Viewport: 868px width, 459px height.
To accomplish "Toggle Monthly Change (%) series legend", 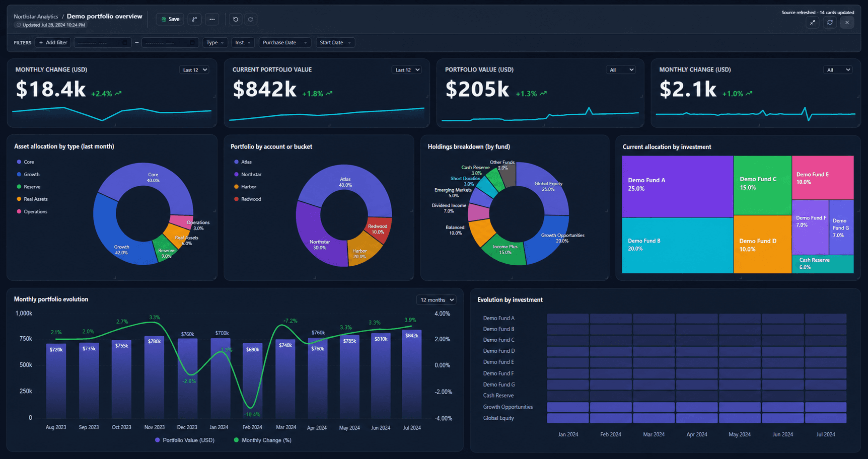I will pyautogui.click(x=263, y=440).
